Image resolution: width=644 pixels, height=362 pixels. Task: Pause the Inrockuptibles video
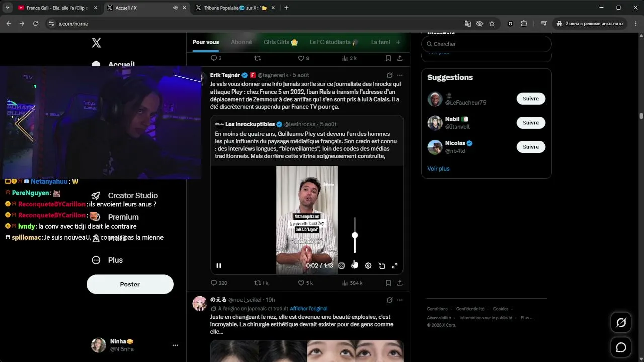tap(219, 266)
